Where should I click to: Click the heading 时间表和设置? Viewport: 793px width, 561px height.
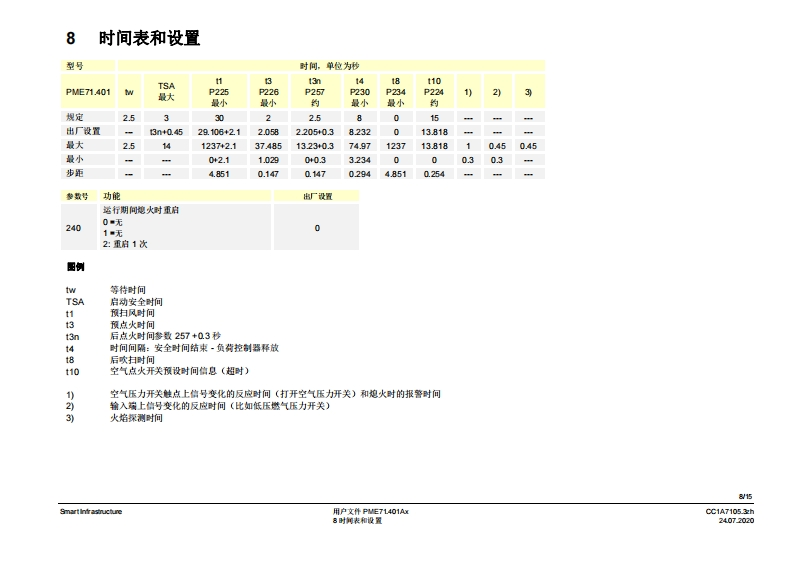[149, 39]
